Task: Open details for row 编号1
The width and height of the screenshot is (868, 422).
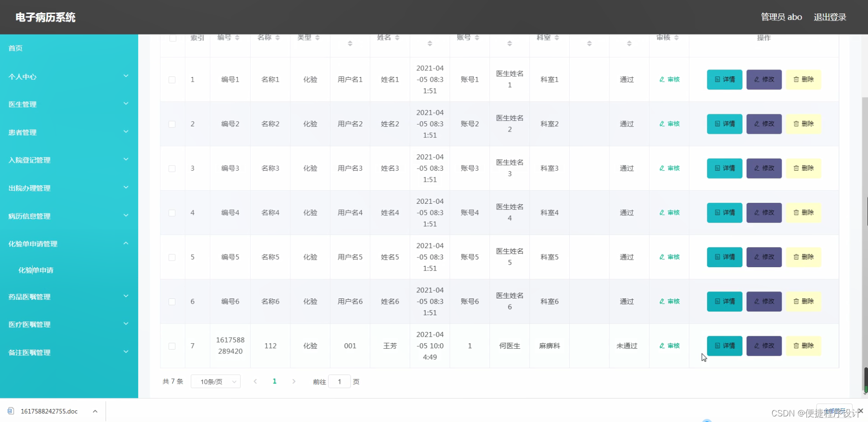Action: tap(724, 80)
